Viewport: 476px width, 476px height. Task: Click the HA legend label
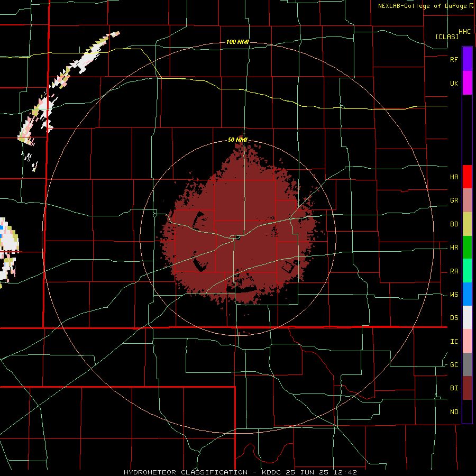(454, 177)
